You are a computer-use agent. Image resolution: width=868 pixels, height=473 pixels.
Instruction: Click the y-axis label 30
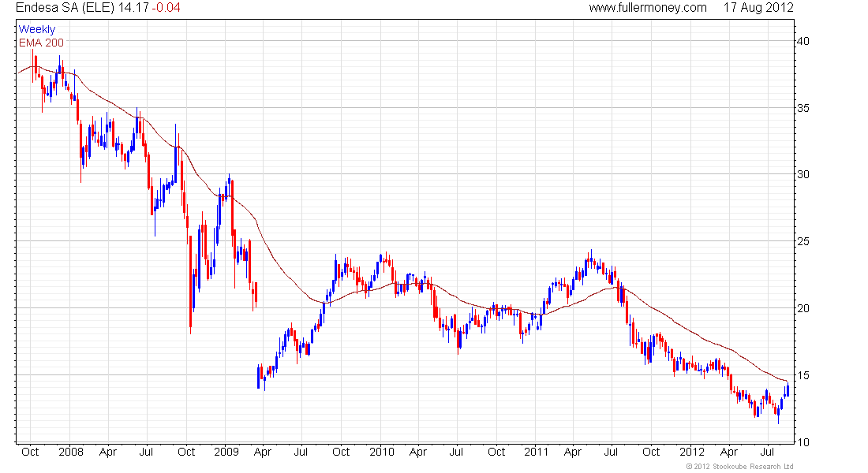(x=803, y=174)
